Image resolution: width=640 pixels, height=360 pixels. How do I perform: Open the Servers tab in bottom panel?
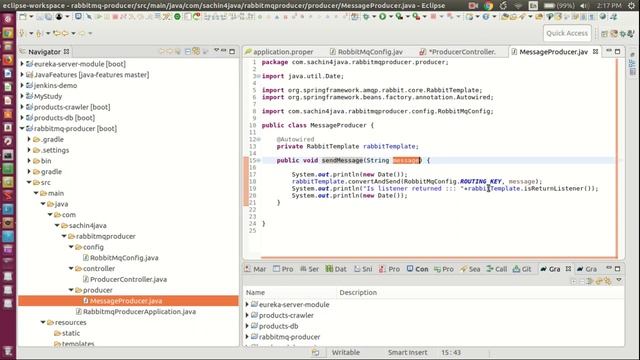point(309,269)
